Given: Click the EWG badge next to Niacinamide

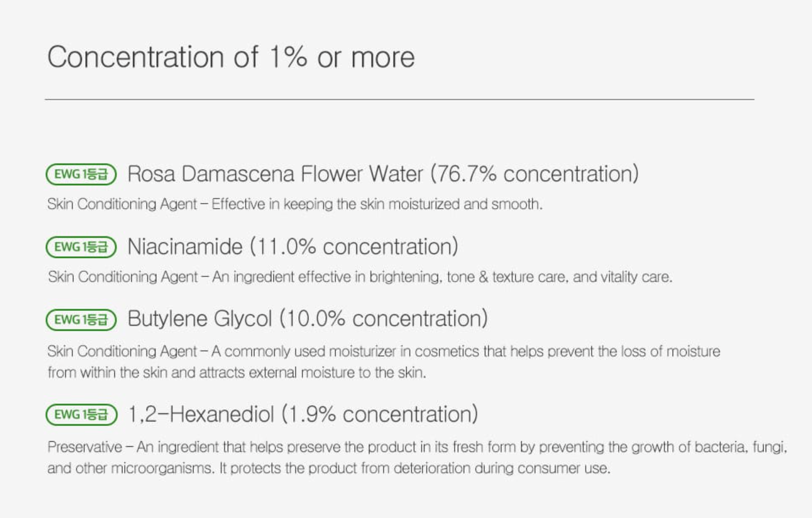Looking at the screenshot, I should point(81,247).
